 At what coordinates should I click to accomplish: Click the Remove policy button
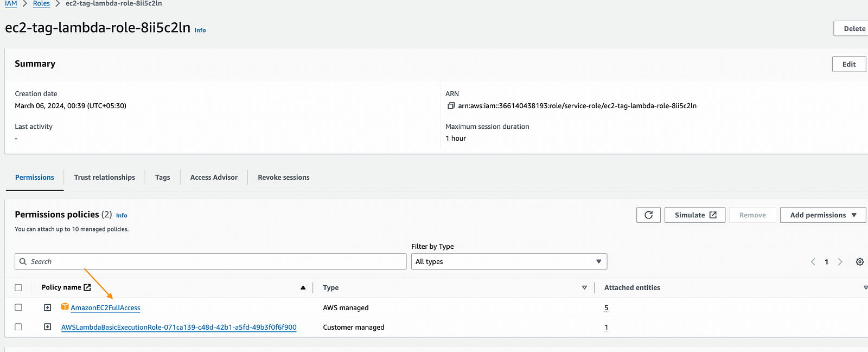point(752,215)
